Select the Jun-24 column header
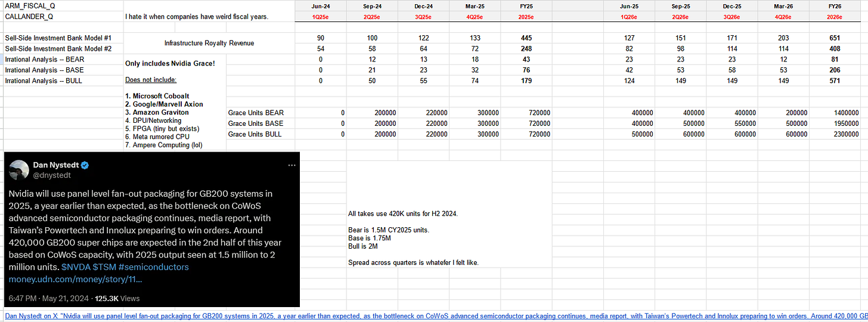 [x=321, y=5]
